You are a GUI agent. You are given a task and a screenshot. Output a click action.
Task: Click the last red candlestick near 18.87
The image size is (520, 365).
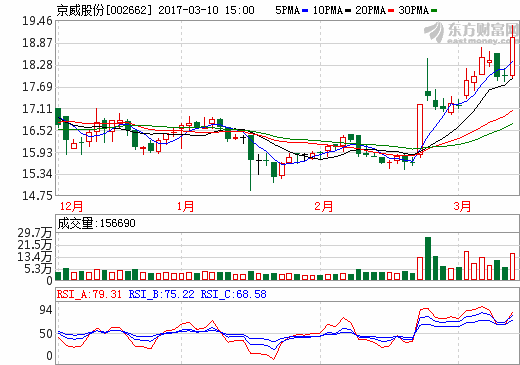pyautogui.click(x=513, y=53)
